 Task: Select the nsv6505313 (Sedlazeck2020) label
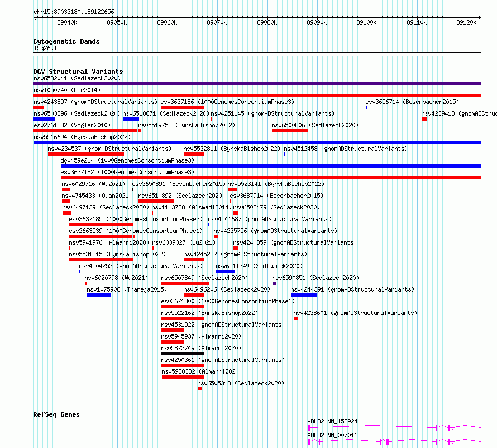241,383
